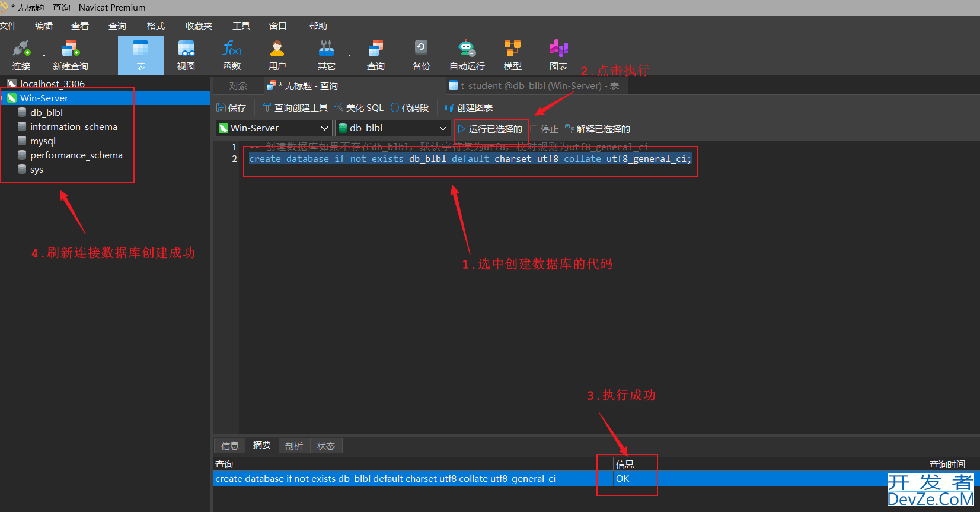Screen dimensions: 980x512
Task: Click Run Selected (运行已选择的)
Action: [x=490, y=129]
